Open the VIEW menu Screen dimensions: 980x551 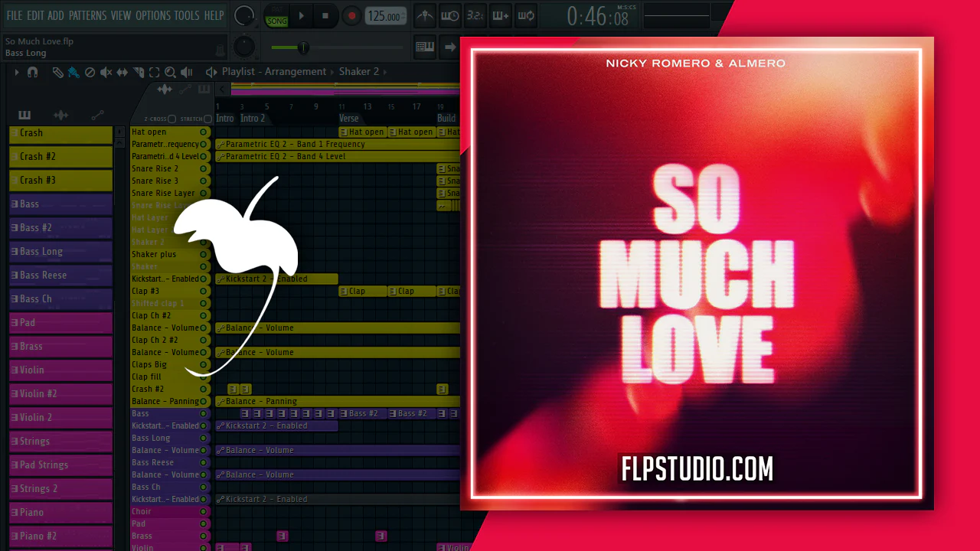pyautogui.click(x=121, y=15)
